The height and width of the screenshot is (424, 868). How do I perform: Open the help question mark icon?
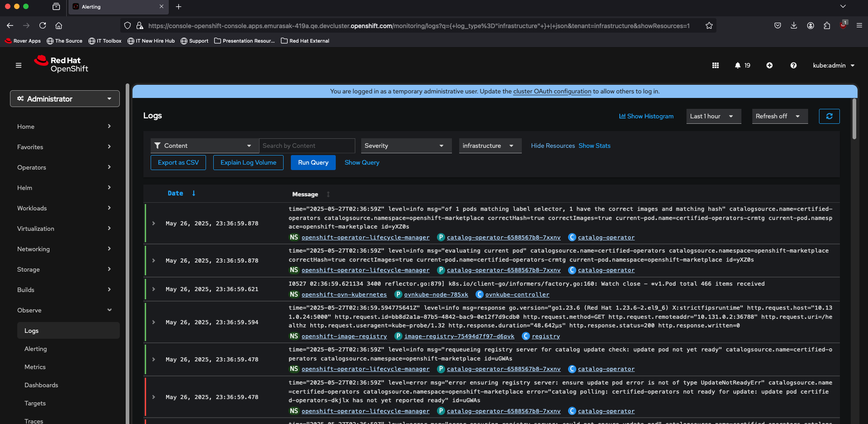click(793, 65)
